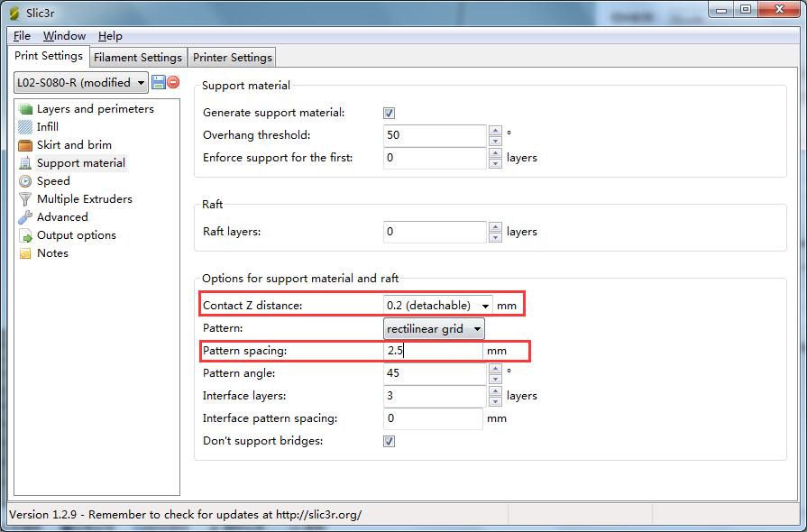Click the Speed clock icon
This screenshot has height=532, width=807.
[25, 181]
